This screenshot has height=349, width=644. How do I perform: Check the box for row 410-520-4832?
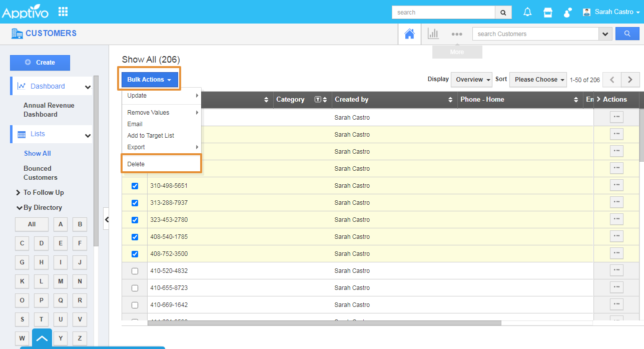click(135, 271)
